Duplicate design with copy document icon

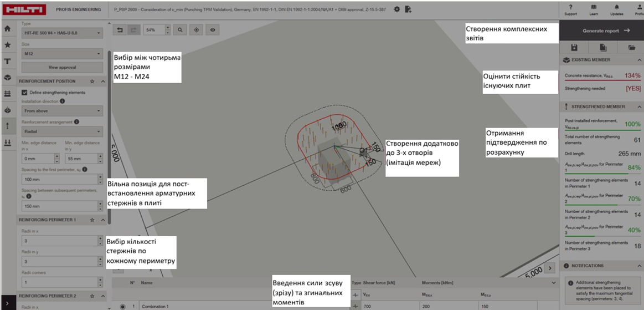(x=602, y=48)
